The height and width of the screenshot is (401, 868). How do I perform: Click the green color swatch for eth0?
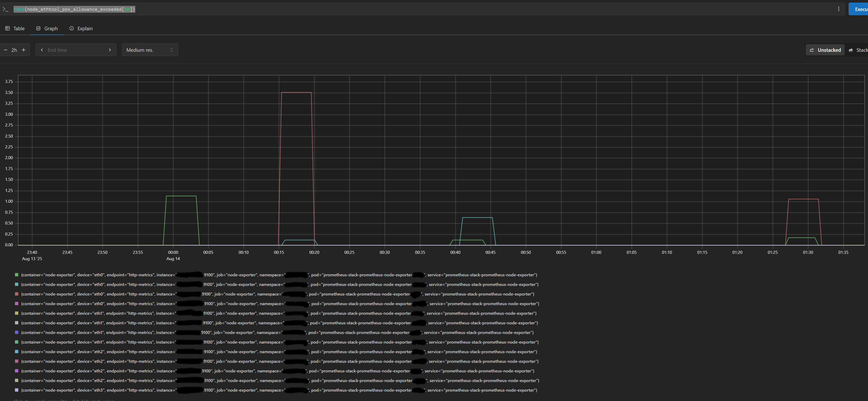point(16,275)
